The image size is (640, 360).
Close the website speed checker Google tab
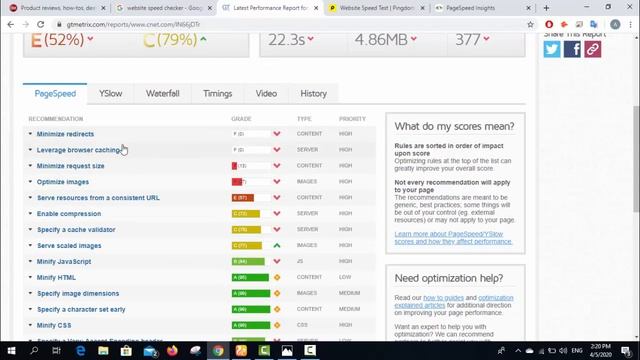tap(209, 8)
